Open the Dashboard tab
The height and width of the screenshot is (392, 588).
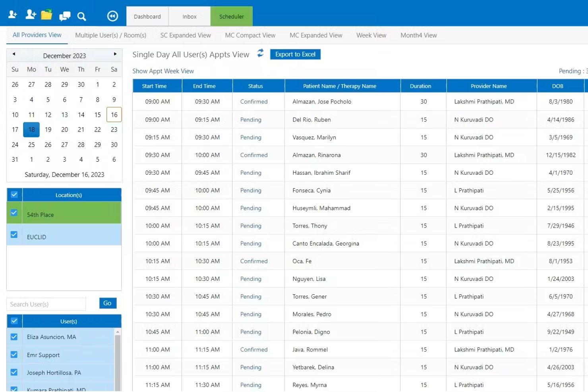[147, 16]
